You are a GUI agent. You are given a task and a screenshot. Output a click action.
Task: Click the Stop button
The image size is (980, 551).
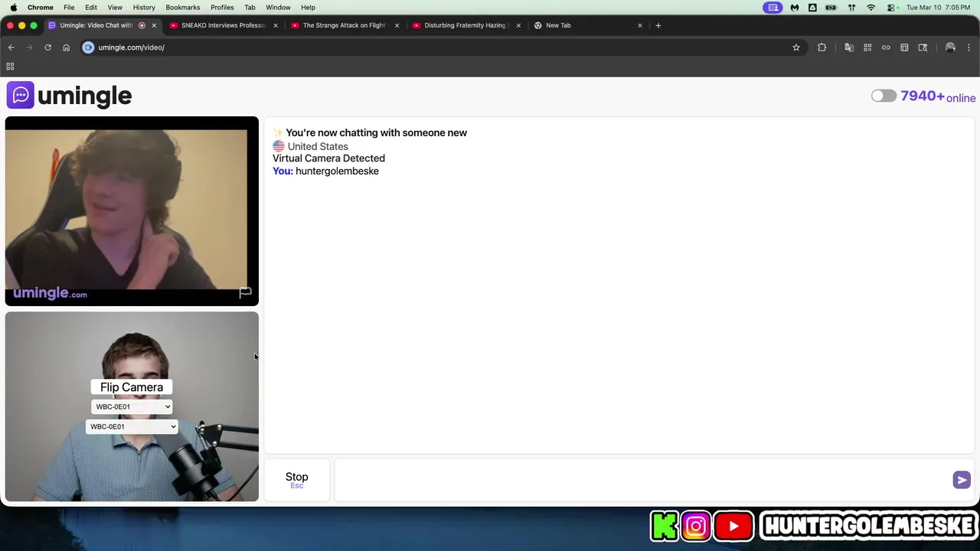tap(297, 480)
